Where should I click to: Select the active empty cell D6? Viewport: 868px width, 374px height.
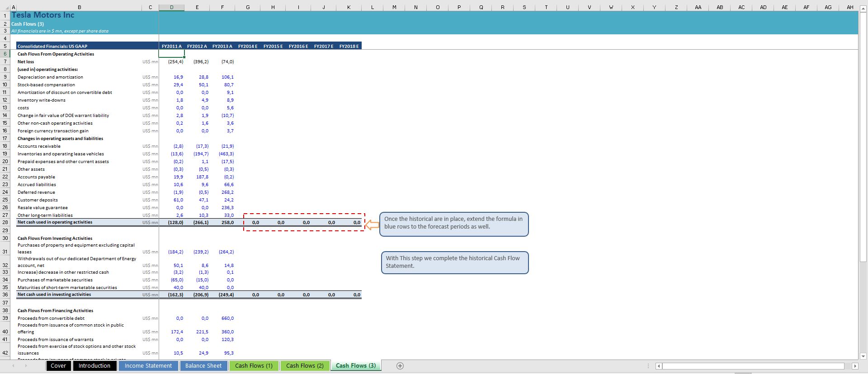click(172, 54)
